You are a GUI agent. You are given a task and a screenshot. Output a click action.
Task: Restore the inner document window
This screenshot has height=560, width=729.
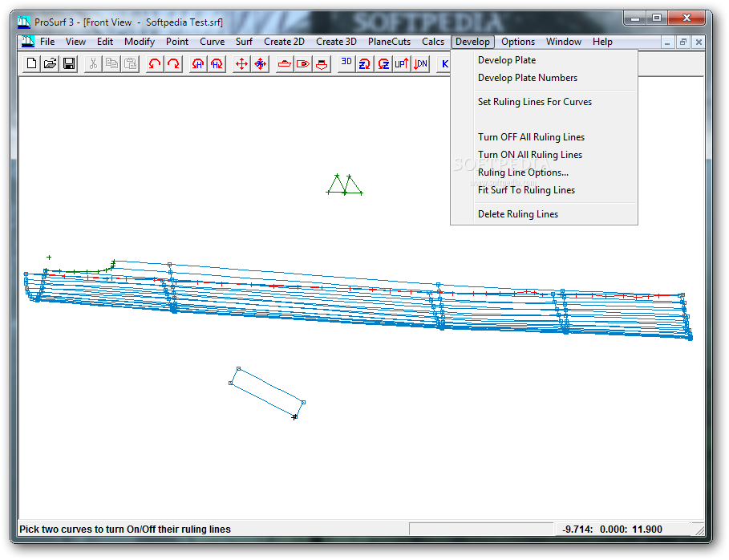coord(683,42)
